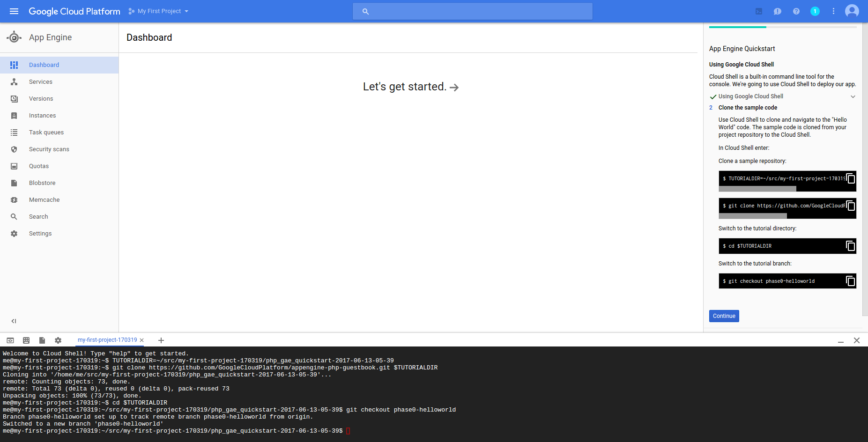Click the Google Cloud Platform logo text

[x=74, y=11]
